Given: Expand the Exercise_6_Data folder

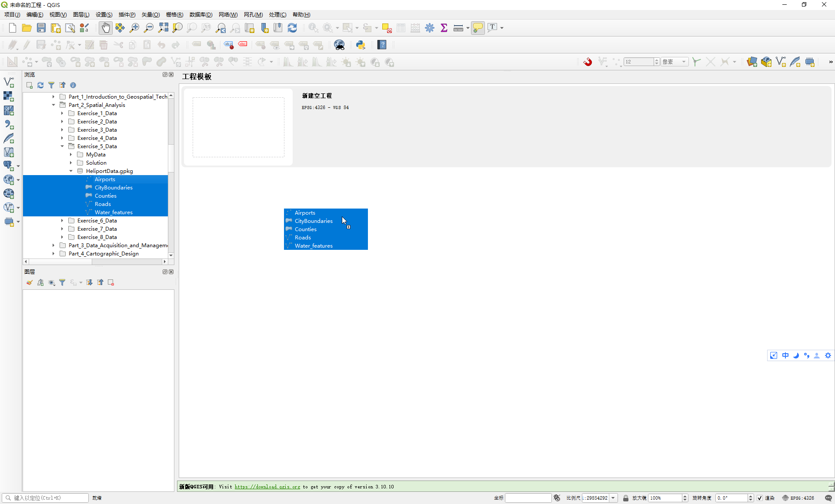Looking at the screenshot, I should click(x=62, y=221).
